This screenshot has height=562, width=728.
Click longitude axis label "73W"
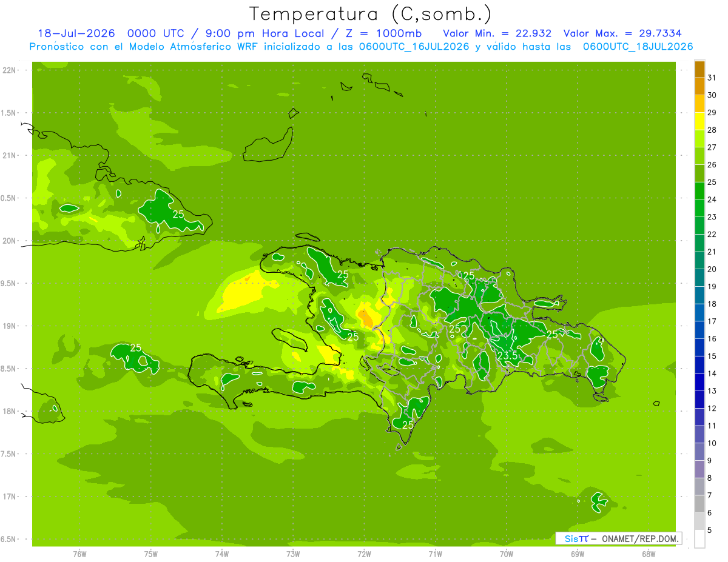(x=293, y=554)
